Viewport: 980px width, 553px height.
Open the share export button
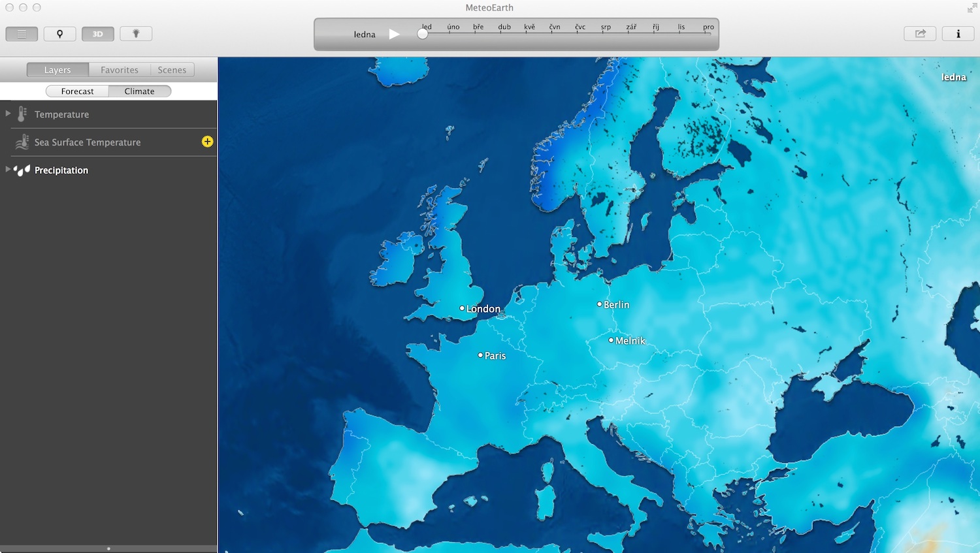[x=920, y=34]
